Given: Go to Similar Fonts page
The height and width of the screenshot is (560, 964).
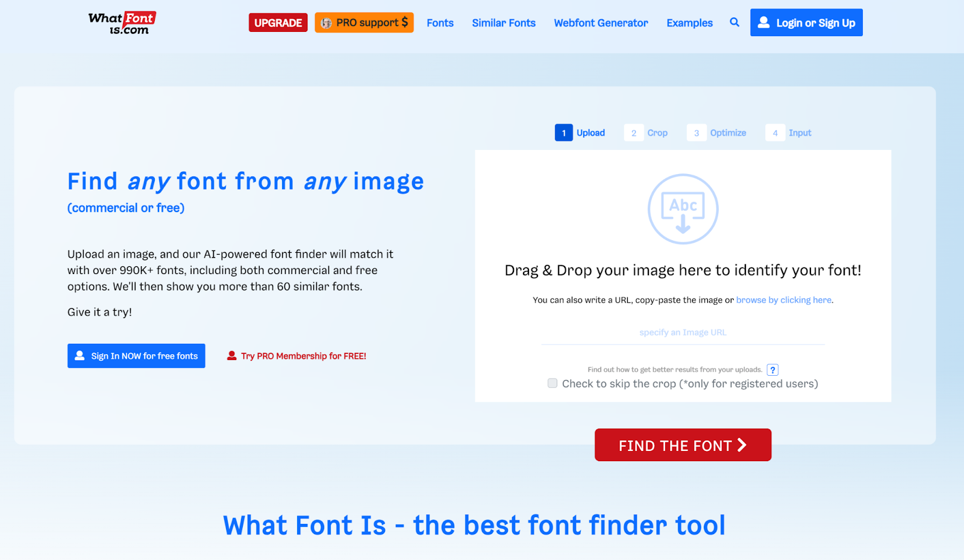Looking at the screenshot, I should [x=504, y=23].
